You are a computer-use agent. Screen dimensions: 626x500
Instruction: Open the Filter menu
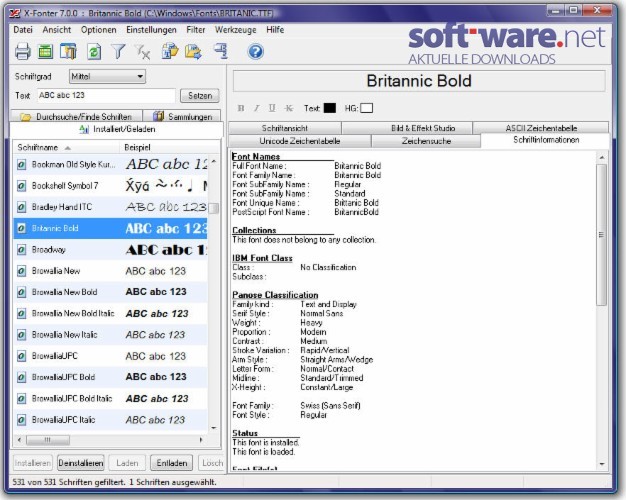pos(196,30)
